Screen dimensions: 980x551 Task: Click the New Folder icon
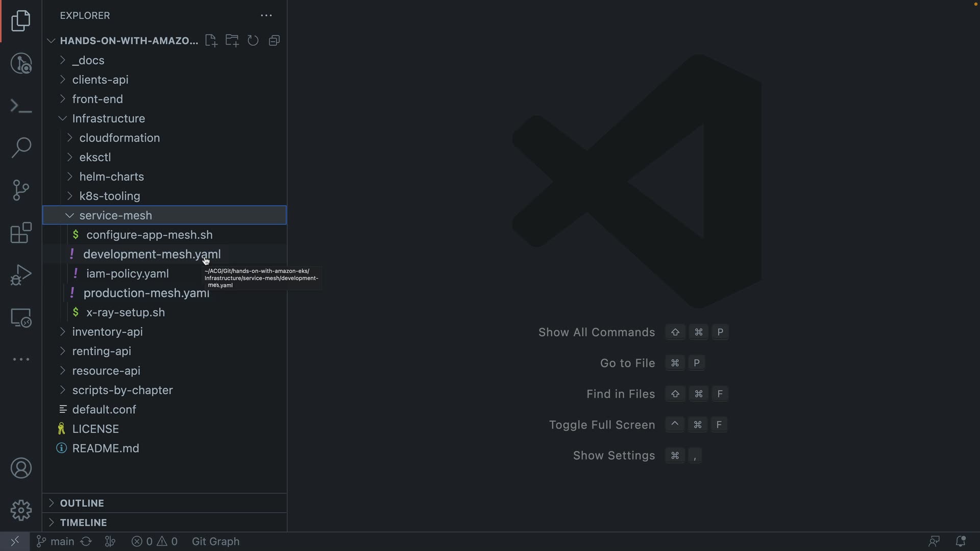click(232, 41)
